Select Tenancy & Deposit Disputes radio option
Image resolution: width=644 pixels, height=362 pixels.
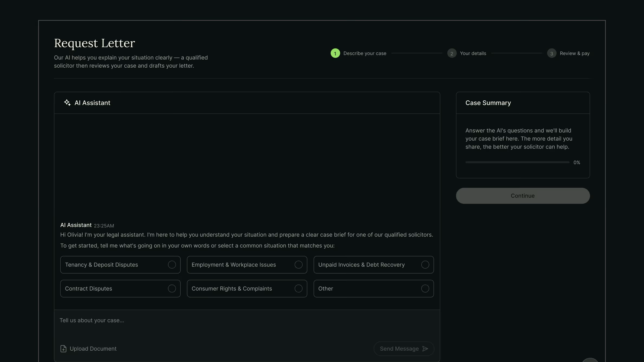pyautogui.click(x=172, y=265)
